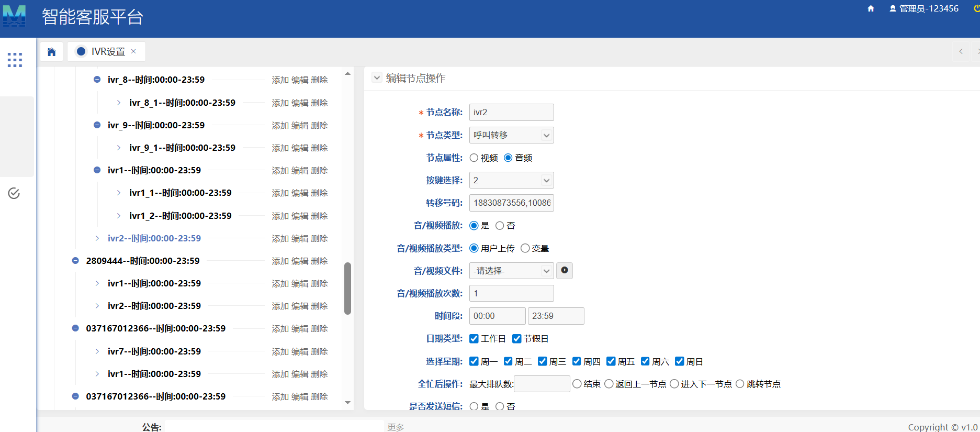Expand ivr1_2 tree node
The image size is (980, 432).
pos(119,216)
